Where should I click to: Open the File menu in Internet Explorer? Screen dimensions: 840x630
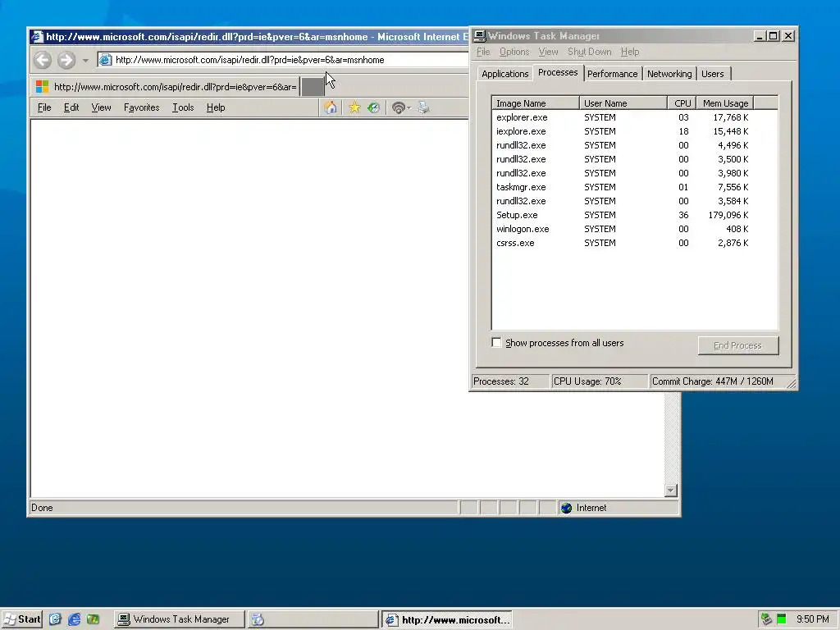pyautogui.click(x=44, y=107)
